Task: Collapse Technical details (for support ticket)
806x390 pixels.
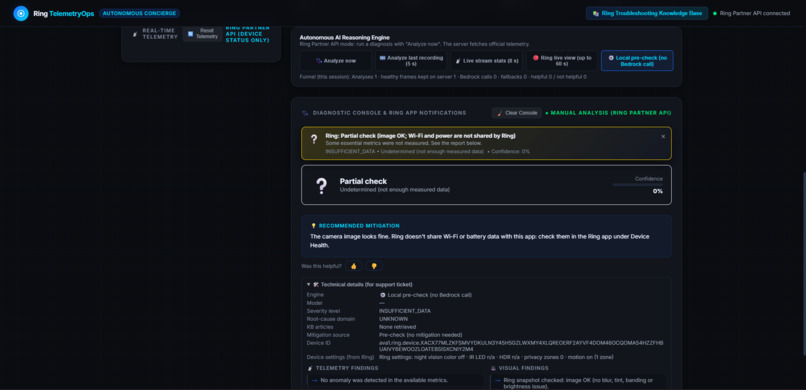Action: coord(359,284)
